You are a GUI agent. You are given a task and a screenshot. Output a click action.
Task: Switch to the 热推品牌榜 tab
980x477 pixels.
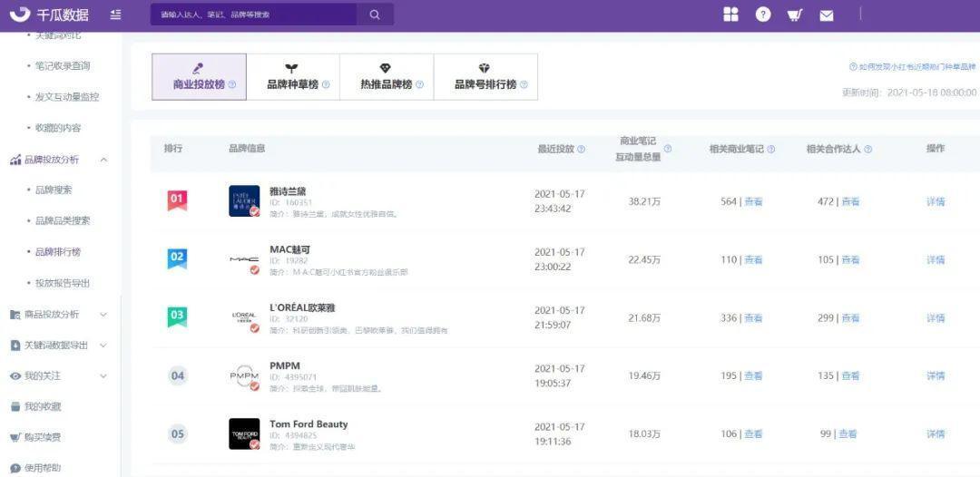387,77
